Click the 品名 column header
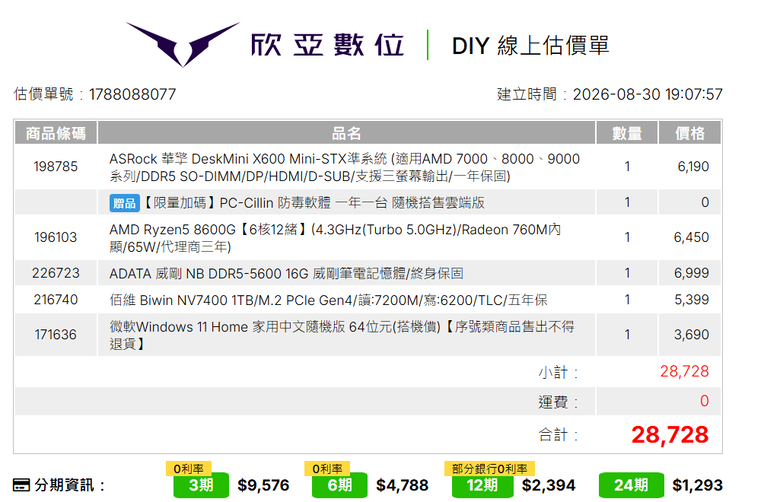This screenshot has width=780, height=502. click(x=346, y=133)
